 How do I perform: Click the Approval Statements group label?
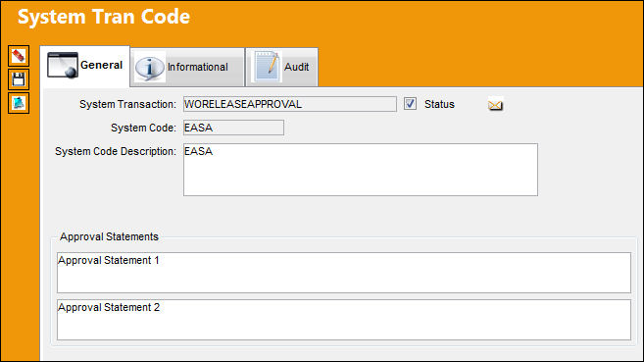click(109, 236)
